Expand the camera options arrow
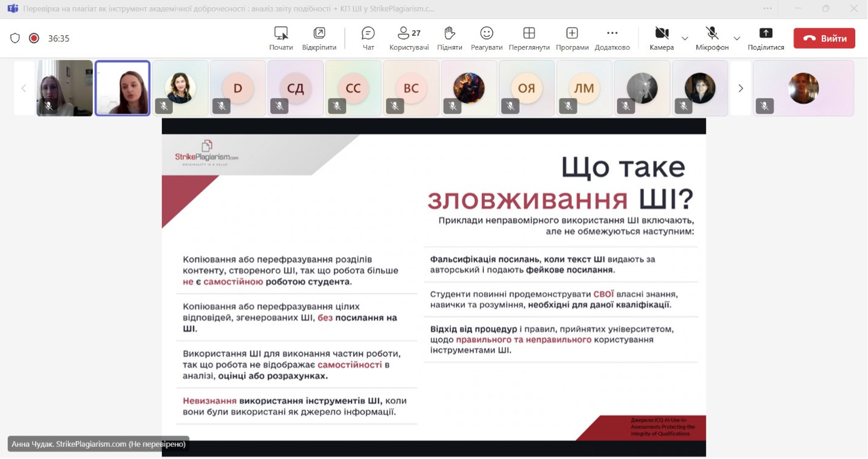The width and height of the screenshot is (868, 459). pos(685,38)
